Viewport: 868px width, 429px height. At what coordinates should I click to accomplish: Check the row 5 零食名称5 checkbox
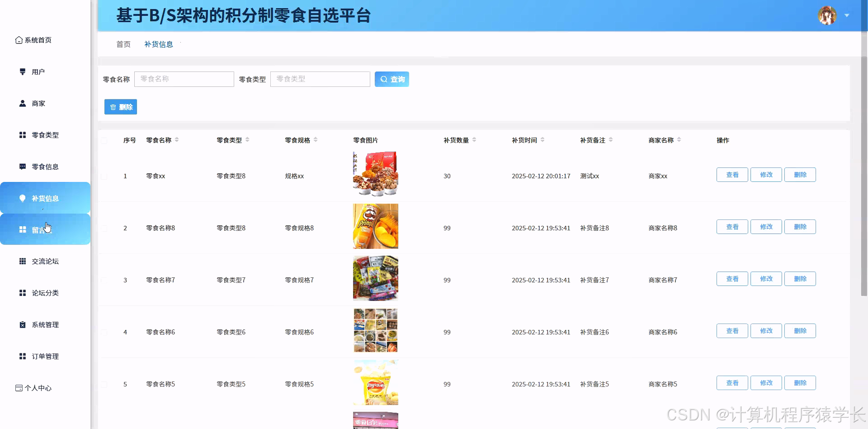tap(104, 384)
